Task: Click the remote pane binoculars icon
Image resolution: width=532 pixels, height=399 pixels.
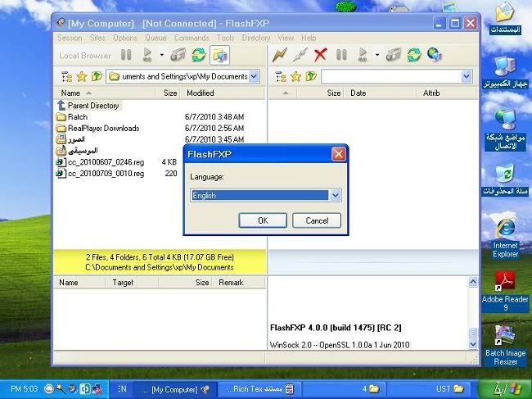Action: click(x=394, y=55)
